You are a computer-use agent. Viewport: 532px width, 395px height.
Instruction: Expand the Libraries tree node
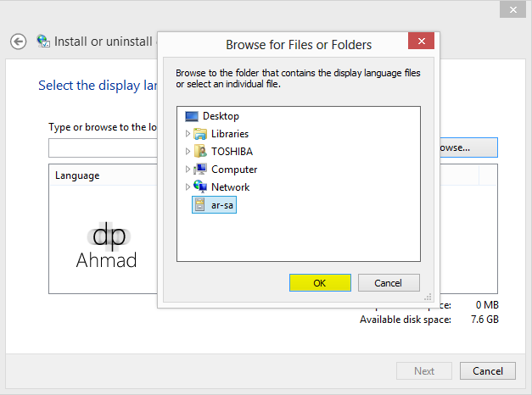(x=188, y=134)
